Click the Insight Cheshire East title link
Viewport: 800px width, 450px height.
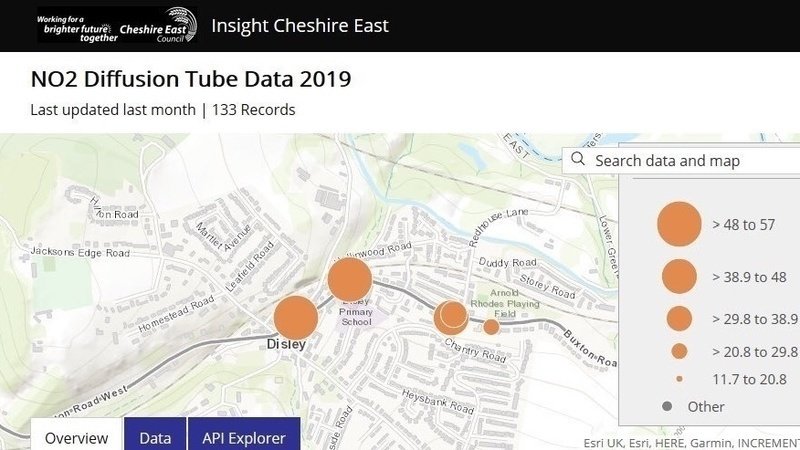pos(300,26)
